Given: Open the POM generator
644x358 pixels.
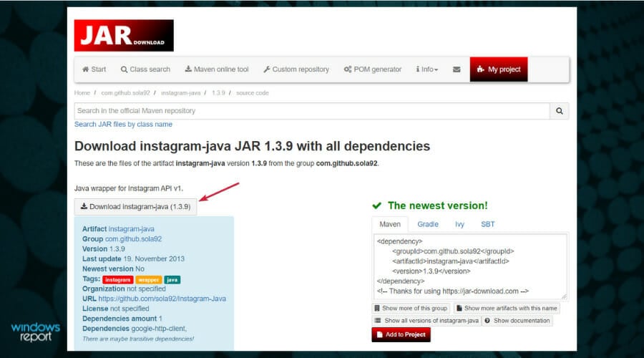Looking at the screenshot, I should tap(373, 69).
